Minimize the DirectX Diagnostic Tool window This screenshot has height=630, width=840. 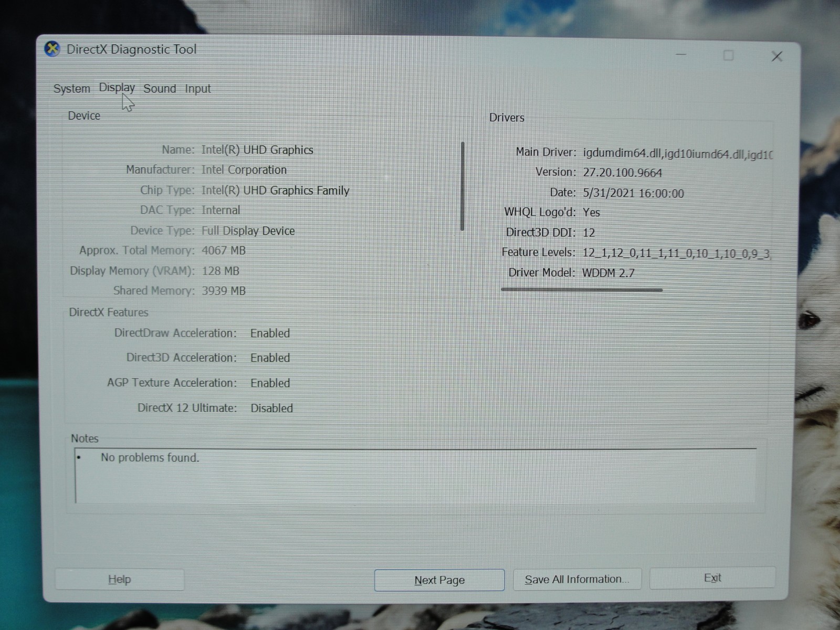coord(681,55)
